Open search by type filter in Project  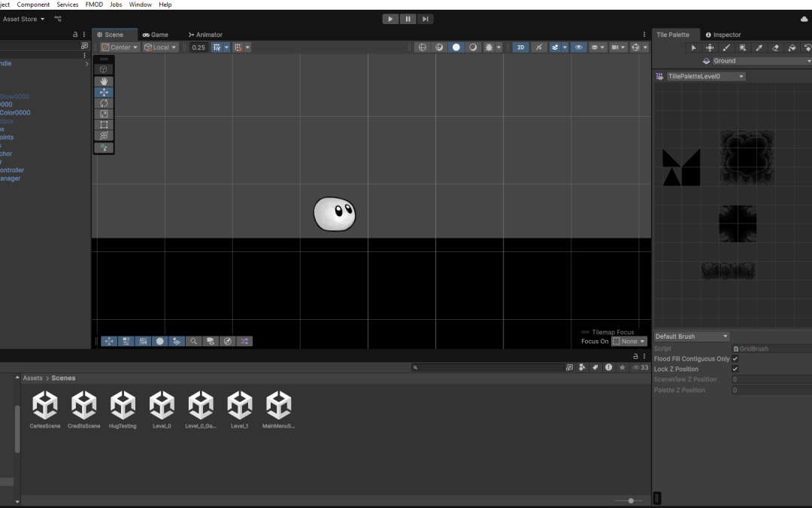(582, 367)
